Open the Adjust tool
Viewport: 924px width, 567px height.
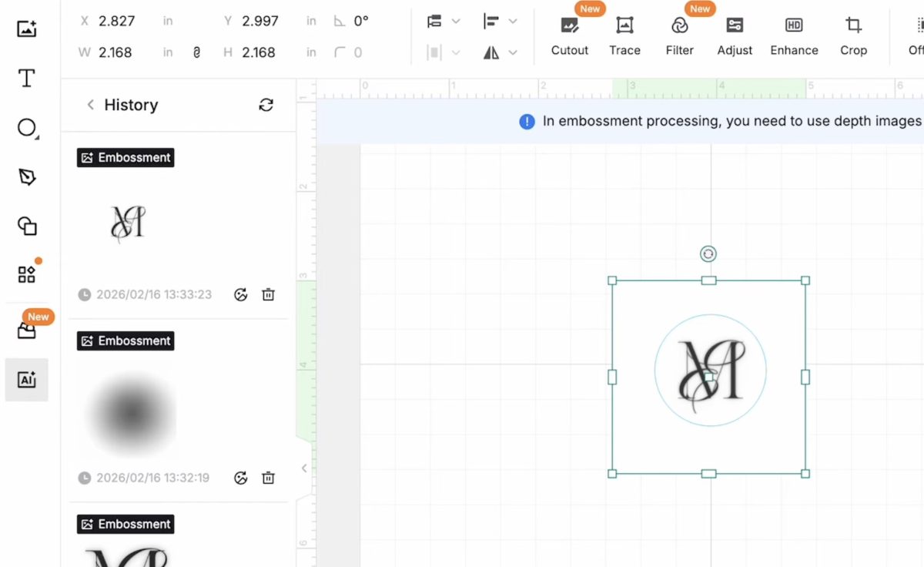coord(735,36)
